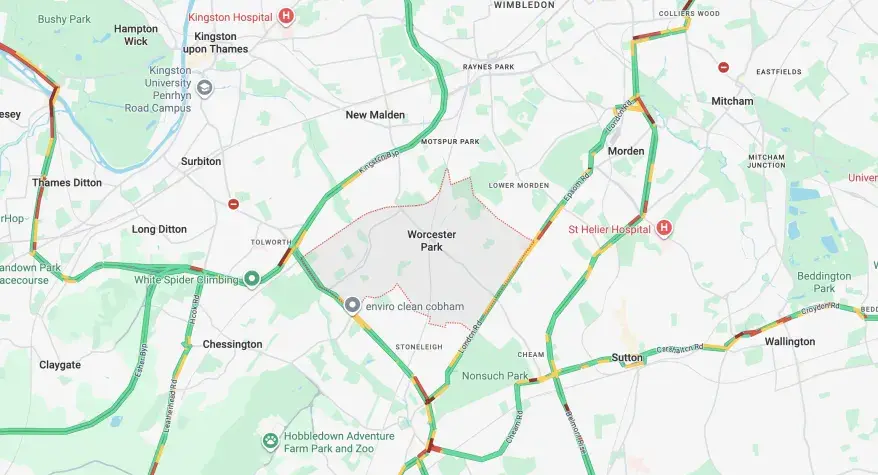Open the enviro clean cobham grey pin
Image resolution: width=878 pixels, height=475 pixels.
coord(352,305)
